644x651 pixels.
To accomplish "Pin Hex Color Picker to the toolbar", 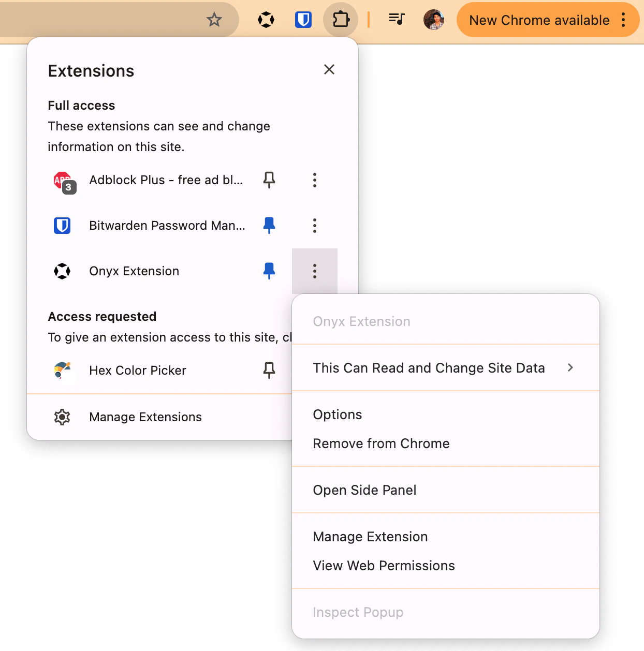I will click(x=269, y=370).
